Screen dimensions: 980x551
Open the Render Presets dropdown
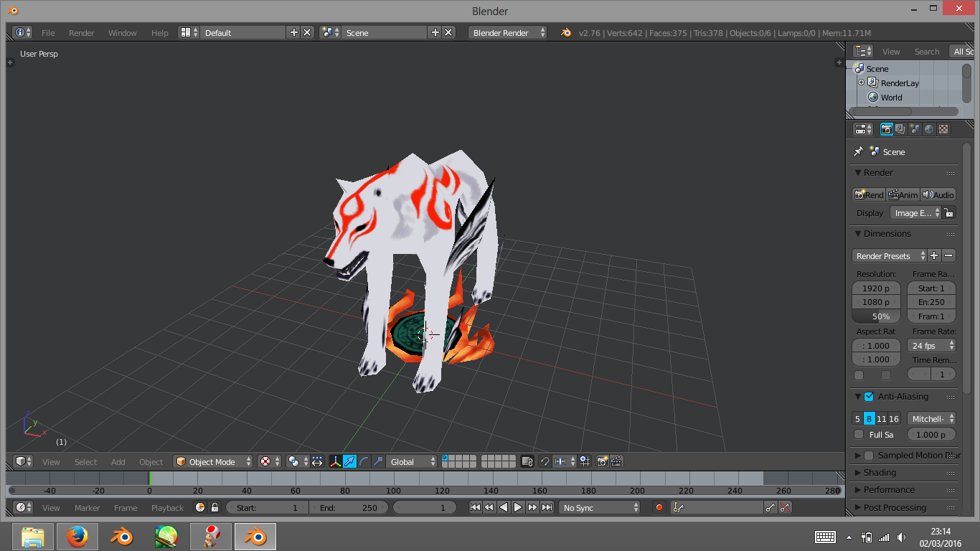point(890,255)
